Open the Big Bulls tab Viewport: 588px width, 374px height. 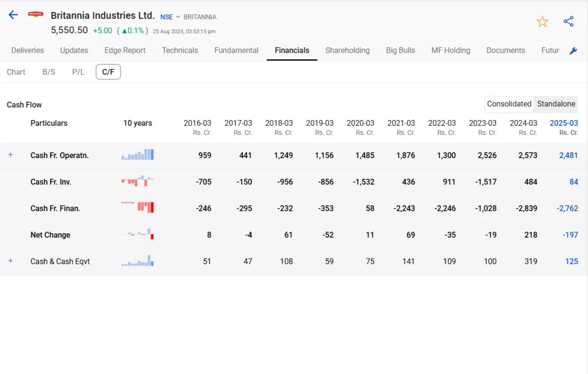point(400,50)
